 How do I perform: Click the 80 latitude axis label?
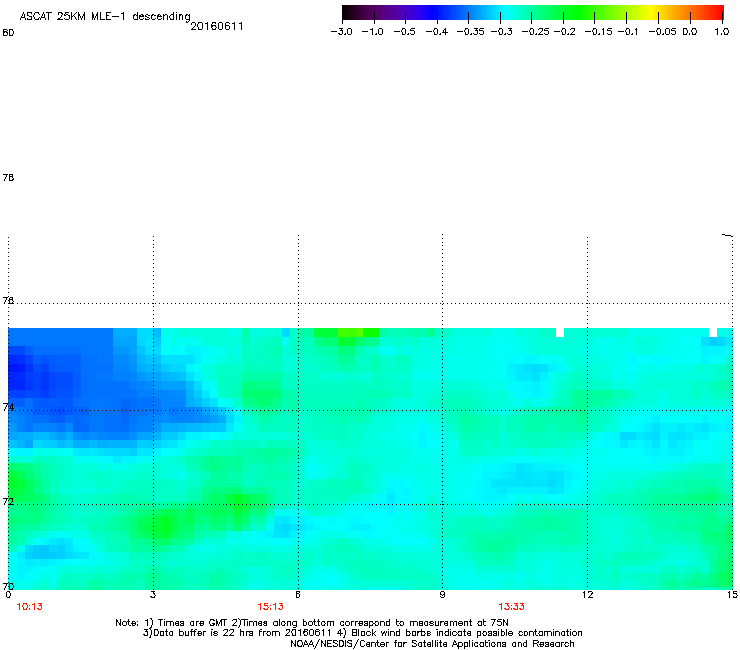(8, 33)
